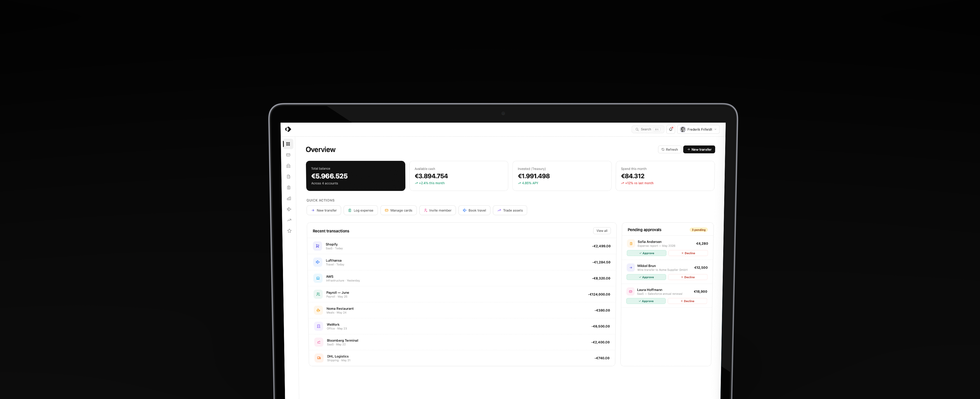Image resolution: width=980 pixels, height=399 pixels.
Task: Open the notifications bell
Action: tap(671, 129)
